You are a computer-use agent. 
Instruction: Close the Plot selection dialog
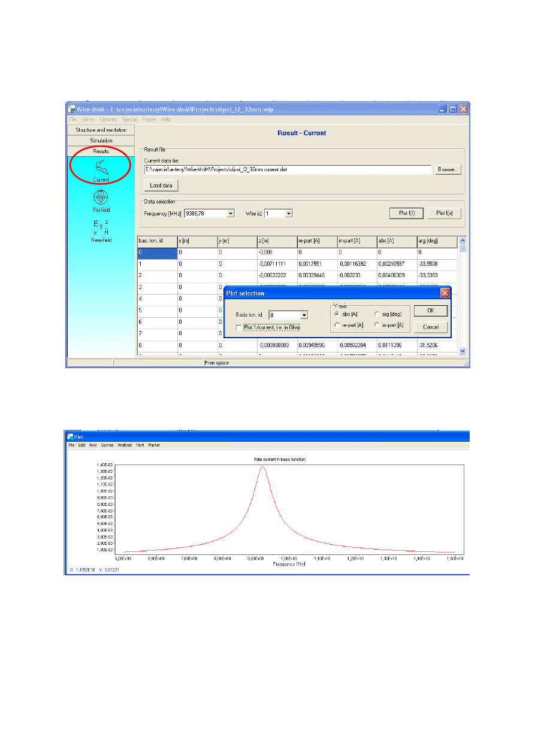click(x=445, y=293)
